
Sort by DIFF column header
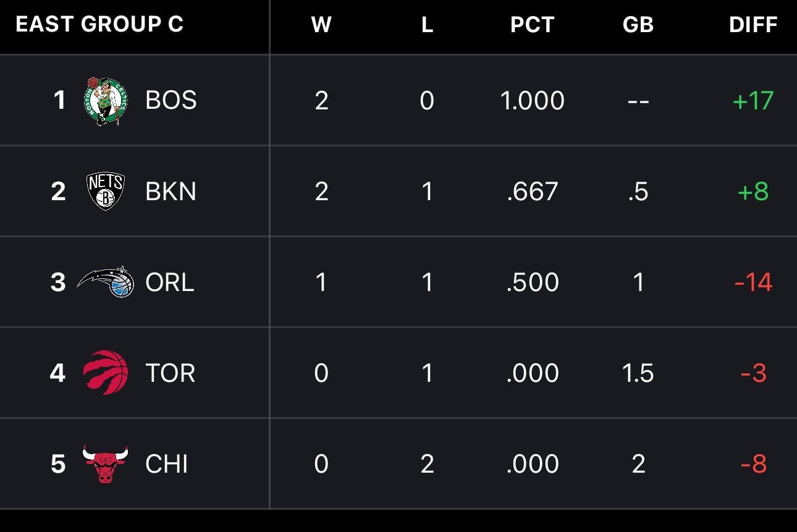click(x=753, y=25)
